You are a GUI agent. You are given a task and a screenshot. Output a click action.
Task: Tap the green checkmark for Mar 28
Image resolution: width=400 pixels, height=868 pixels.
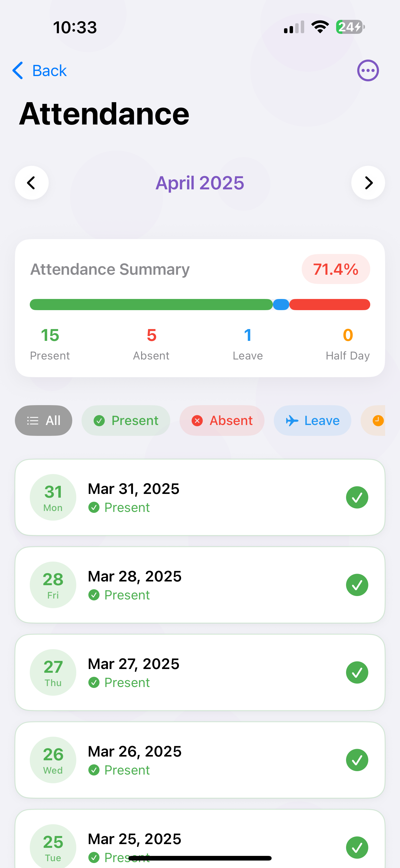coord(357,585)
